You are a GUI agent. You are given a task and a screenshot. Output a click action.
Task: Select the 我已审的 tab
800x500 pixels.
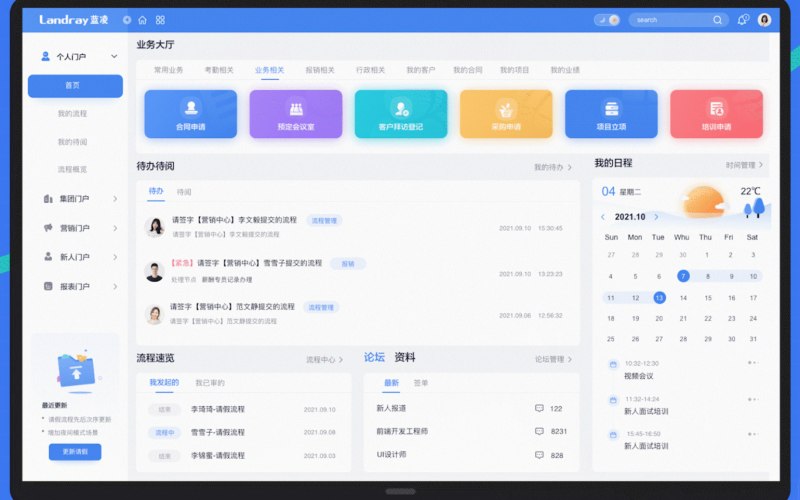(x=210, y=383)
